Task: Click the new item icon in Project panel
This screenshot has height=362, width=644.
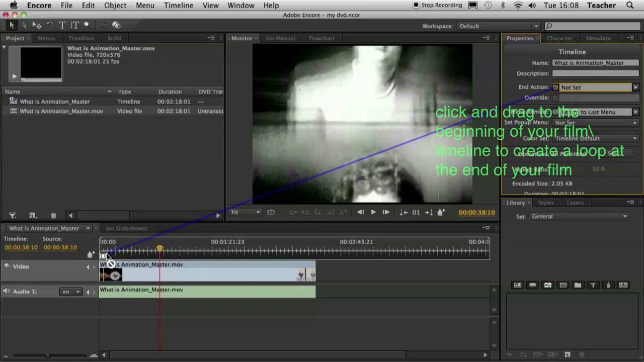Action: pyautogui.click(x=33, y=215)
